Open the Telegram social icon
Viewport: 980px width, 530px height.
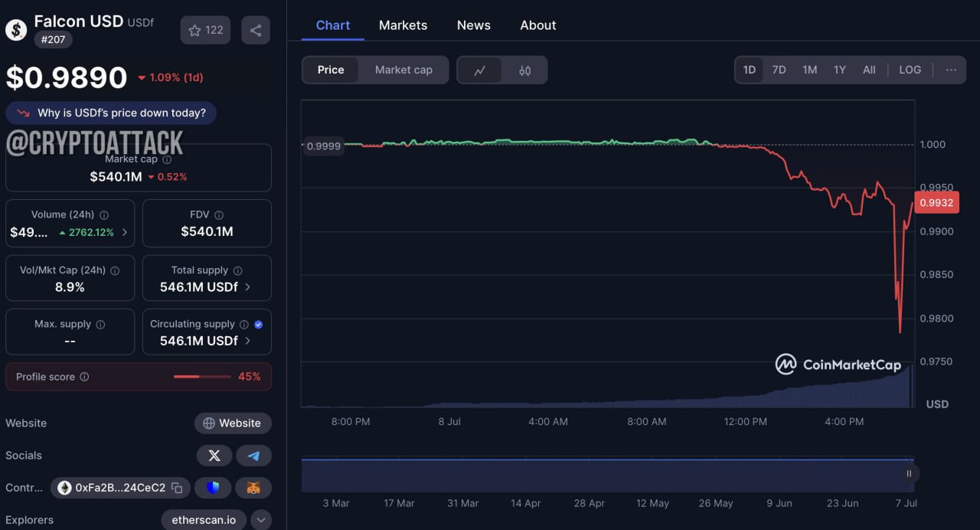pos(253,456)
